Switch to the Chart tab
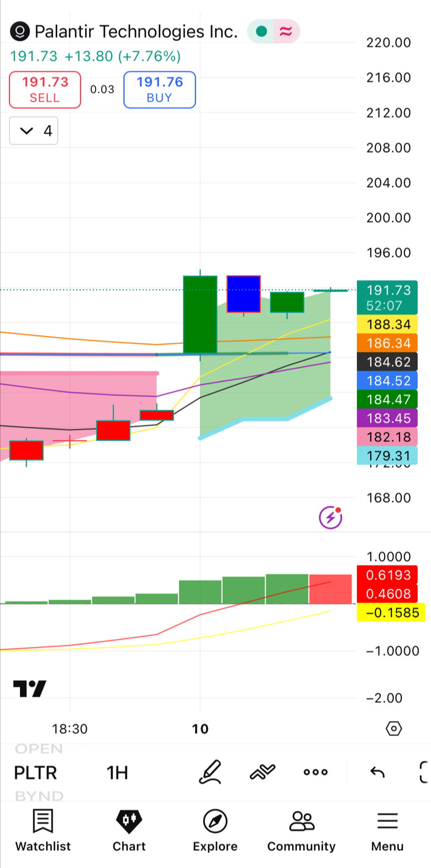The width and height of the screenshot is (431, 868). pos(129,831)
